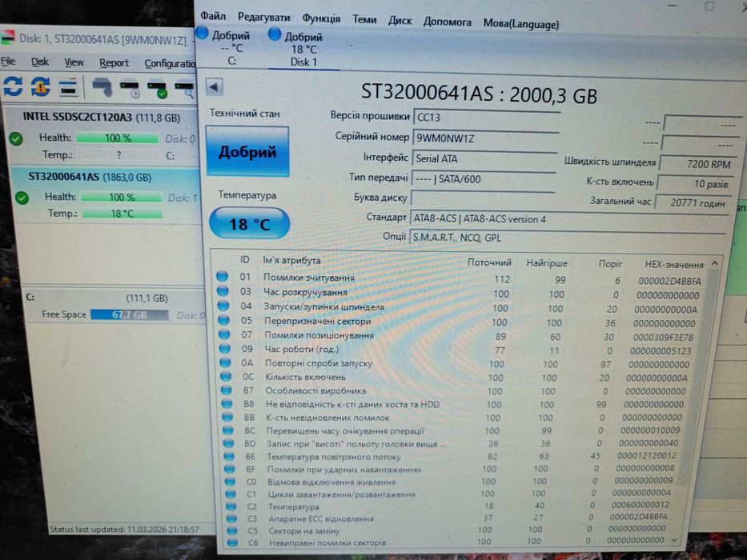
Task: Click the previous disk arrow button
Action: (x=214, y=87)
